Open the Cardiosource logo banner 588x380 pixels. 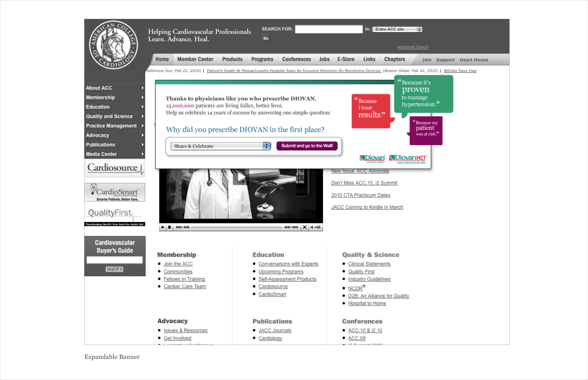tap(115, 168)
